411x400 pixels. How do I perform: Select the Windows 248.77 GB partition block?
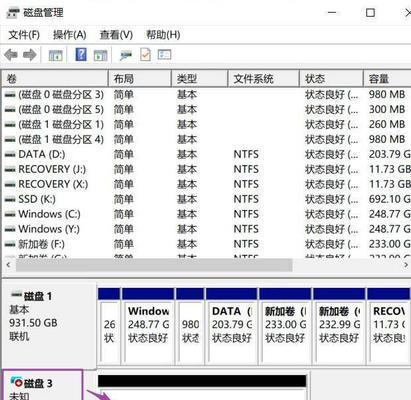click(148, 326)
